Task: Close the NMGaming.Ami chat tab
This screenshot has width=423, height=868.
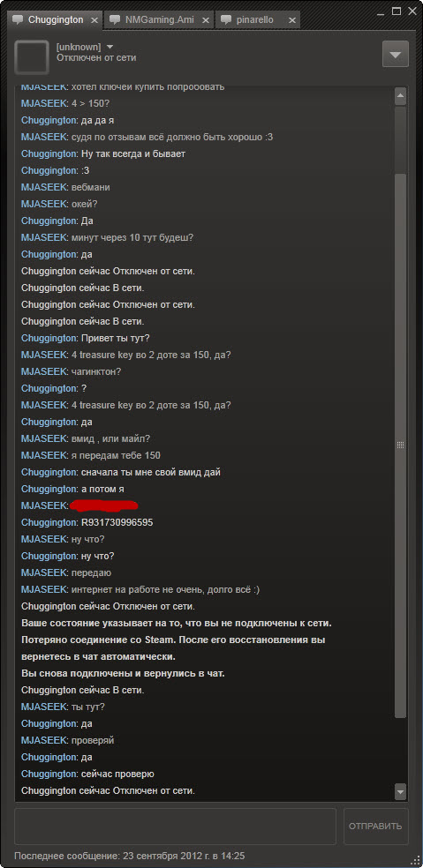Action: point(206,20)
